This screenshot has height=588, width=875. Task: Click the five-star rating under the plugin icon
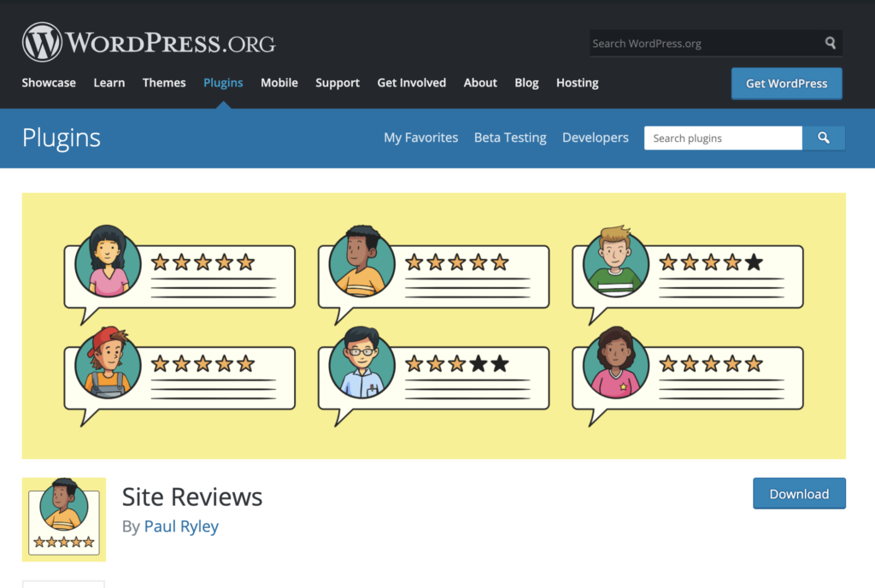64,542
